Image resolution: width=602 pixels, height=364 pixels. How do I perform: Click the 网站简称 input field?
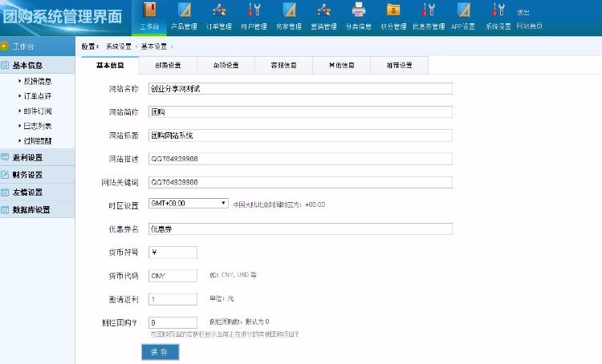tap(300, 112)
